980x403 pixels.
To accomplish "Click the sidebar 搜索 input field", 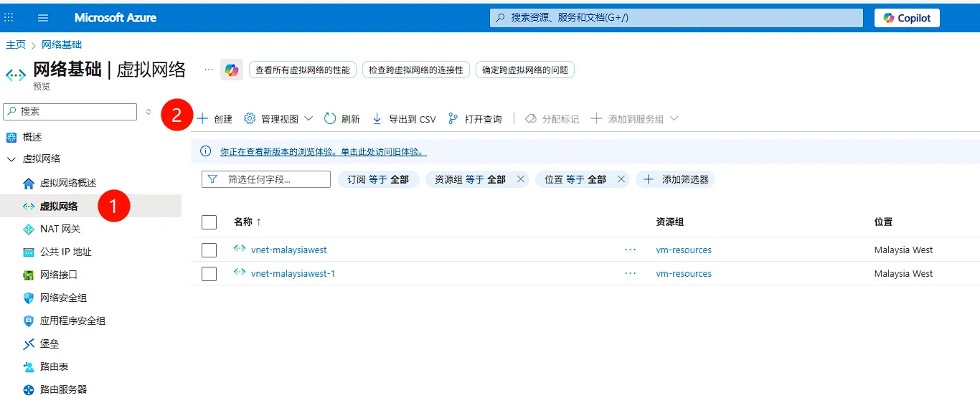I will click(x=70, y=111).
